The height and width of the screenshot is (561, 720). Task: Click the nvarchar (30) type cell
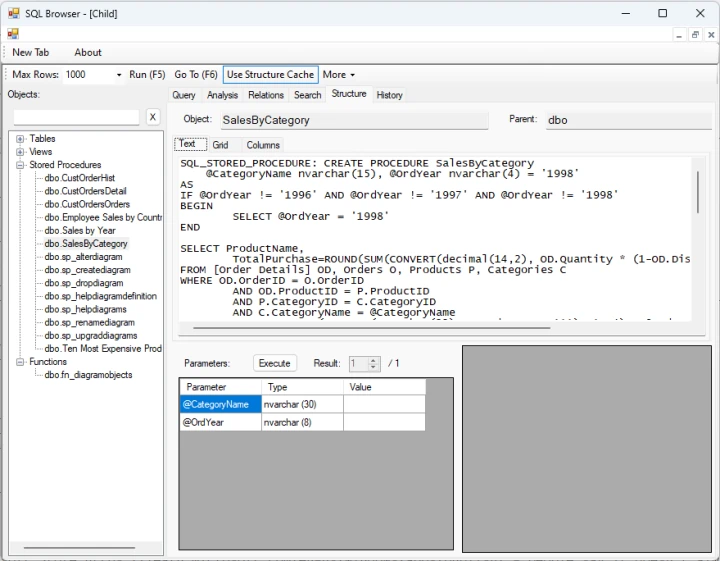click(x=303, y=404)
